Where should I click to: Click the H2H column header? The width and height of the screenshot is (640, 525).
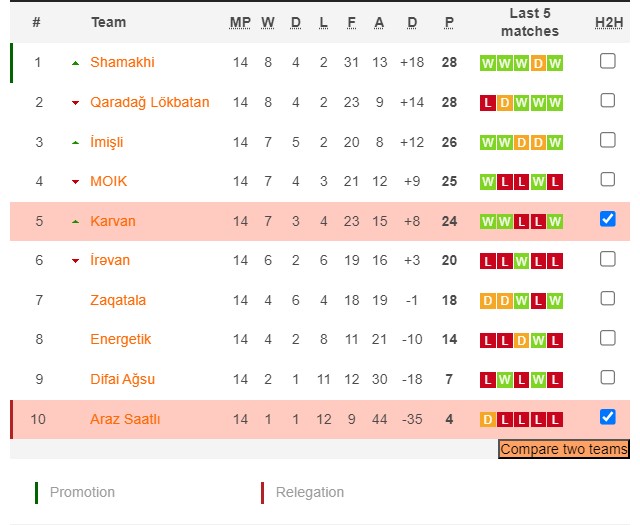pos(607,22)
